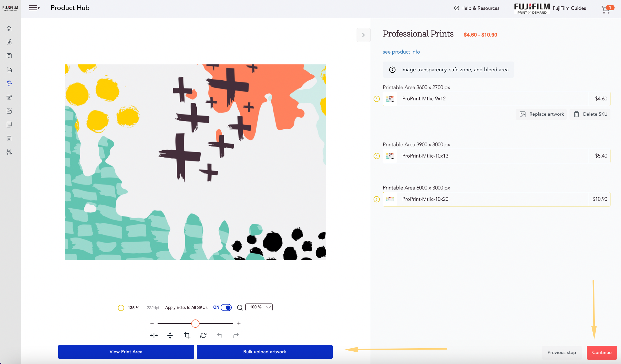The height and width of the screenshot is (364, 621).
Task: Click Replace artwork
Action: coord(541,114)
